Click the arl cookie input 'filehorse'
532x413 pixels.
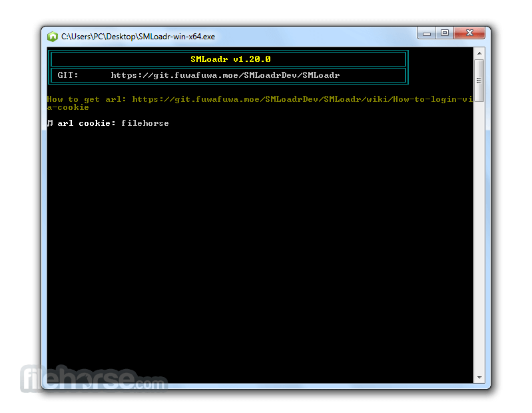click(x=145, y=123)
